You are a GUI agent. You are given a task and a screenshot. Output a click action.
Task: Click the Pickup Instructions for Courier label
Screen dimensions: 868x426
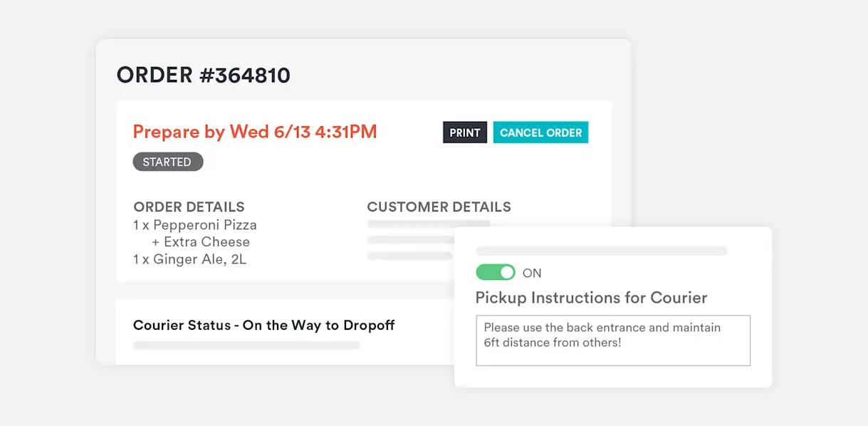click(591, 298)
